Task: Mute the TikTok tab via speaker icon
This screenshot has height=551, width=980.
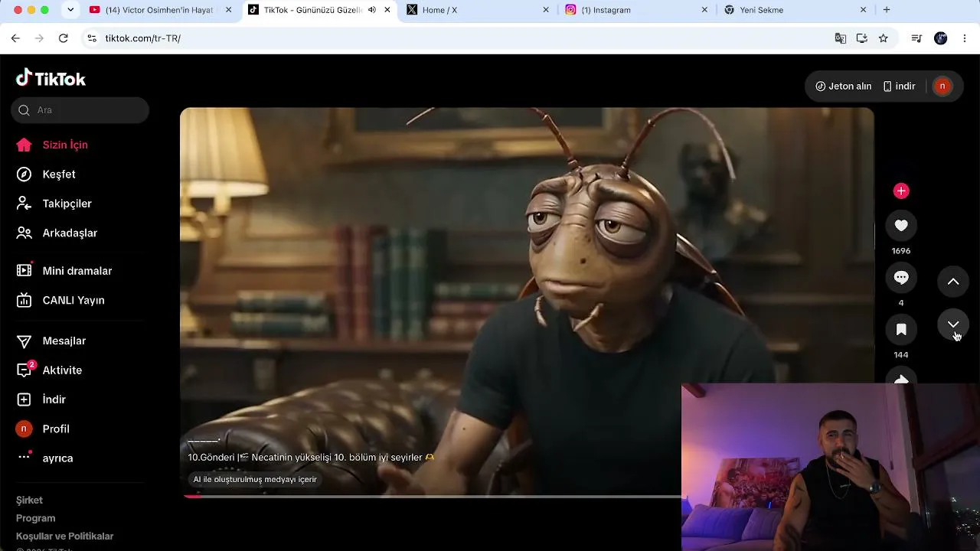Action: [x=371, y=10]
